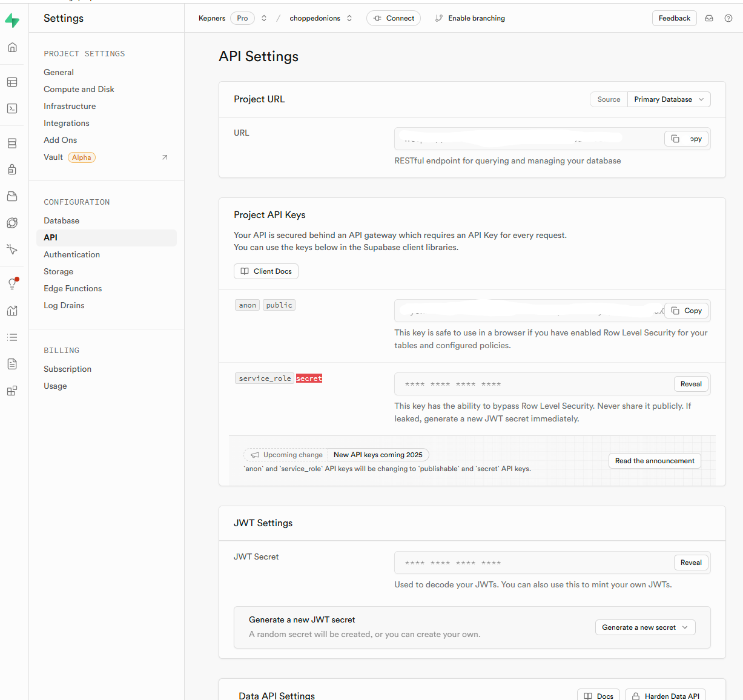
Task: Open the Integrations grid icon
Action: tap(12, 391)
